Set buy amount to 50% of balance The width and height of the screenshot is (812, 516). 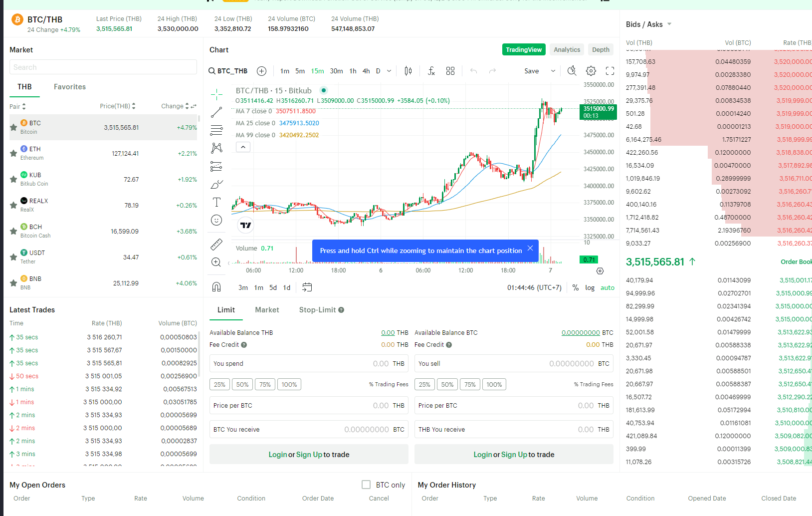click(x=242, y=384)
